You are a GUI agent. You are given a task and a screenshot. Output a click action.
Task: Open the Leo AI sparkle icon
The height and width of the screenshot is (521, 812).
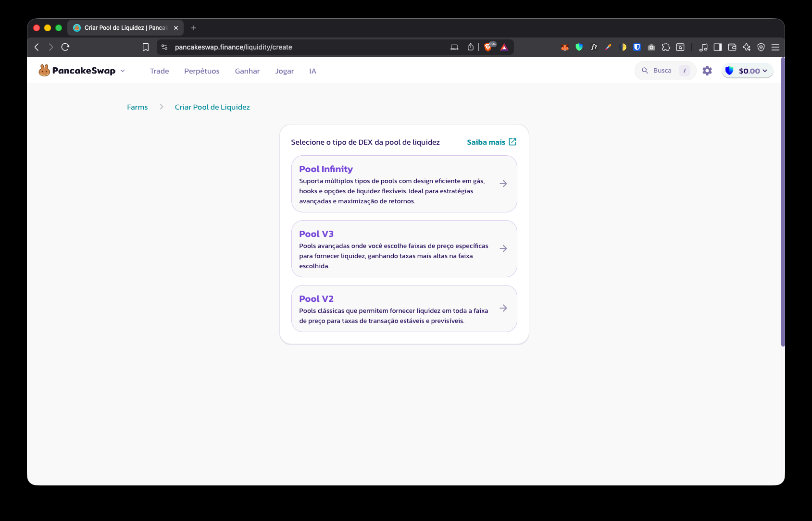click(x=747, y=47)
